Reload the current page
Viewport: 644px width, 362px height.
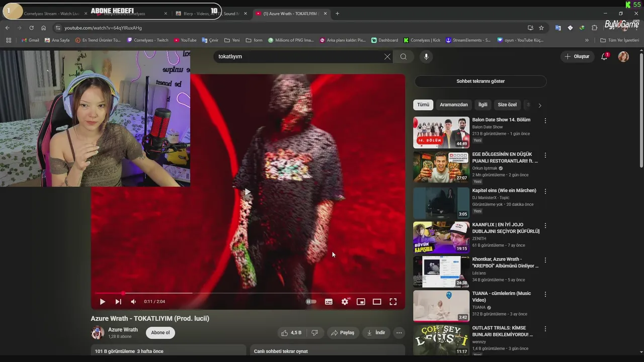coord(32,28)
